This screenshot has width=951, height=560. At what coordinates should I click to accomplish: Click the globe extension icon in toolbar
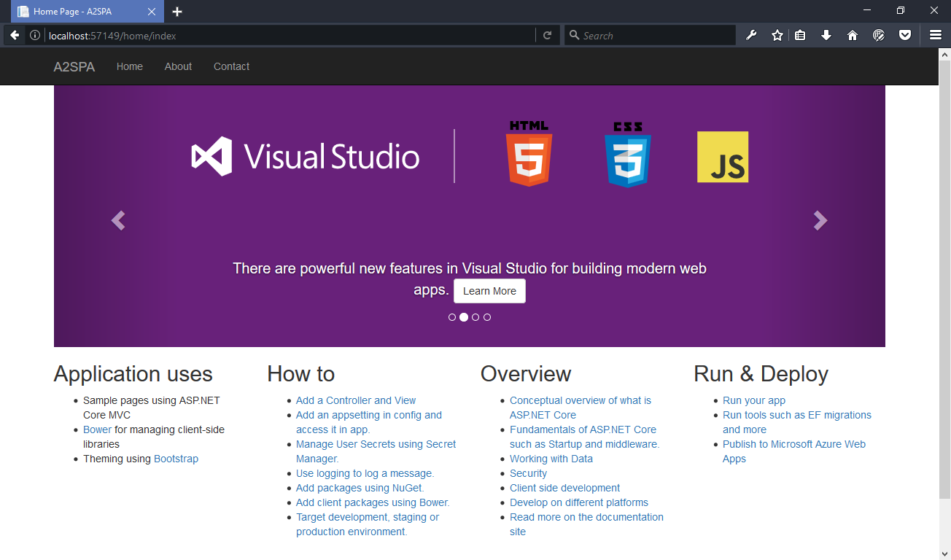coord(879,35)
